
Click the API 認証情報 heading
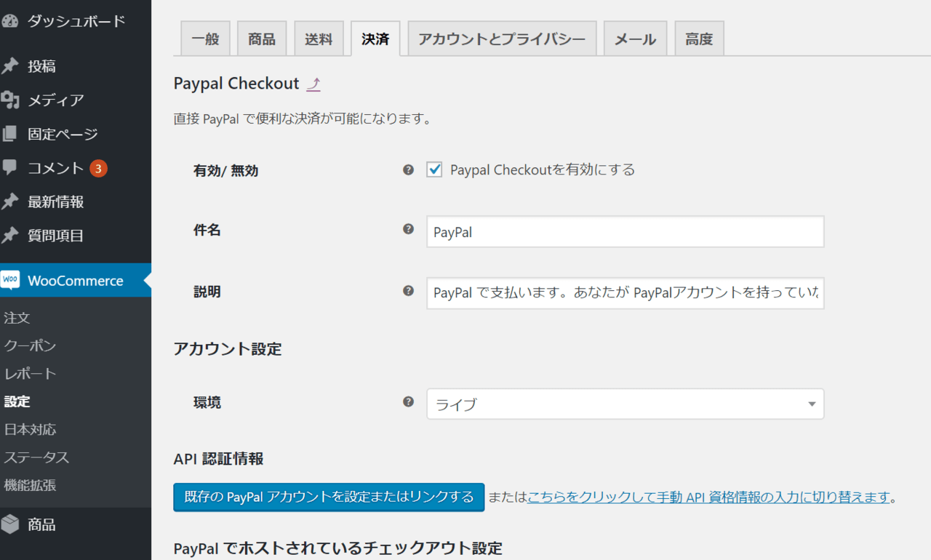point(219,459)
